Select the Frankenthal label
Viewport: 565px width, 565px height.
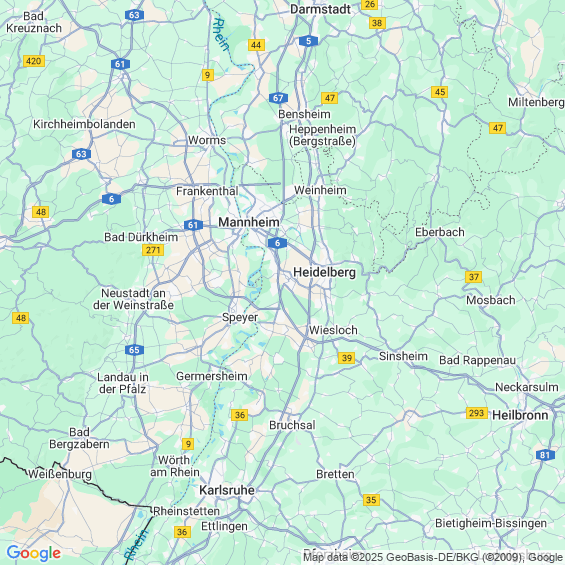tap(207, 191)
